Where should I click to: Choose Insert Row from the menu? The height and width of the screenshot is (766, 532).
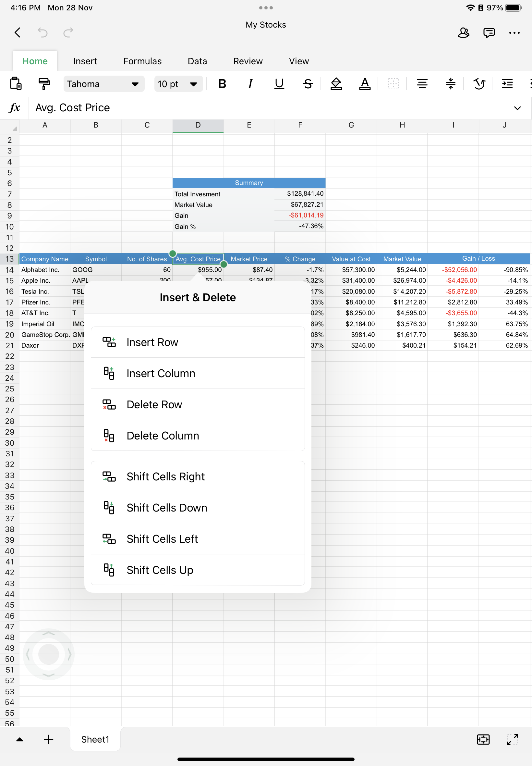[198, 342]
